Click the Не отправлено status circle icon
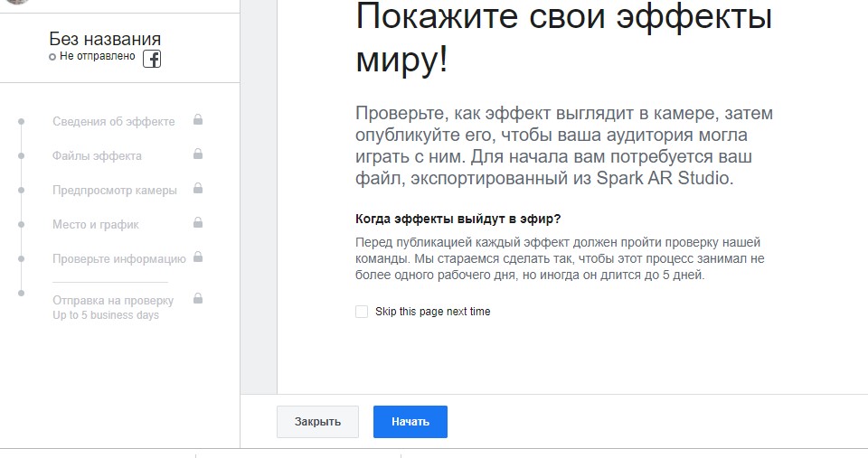 52,57
